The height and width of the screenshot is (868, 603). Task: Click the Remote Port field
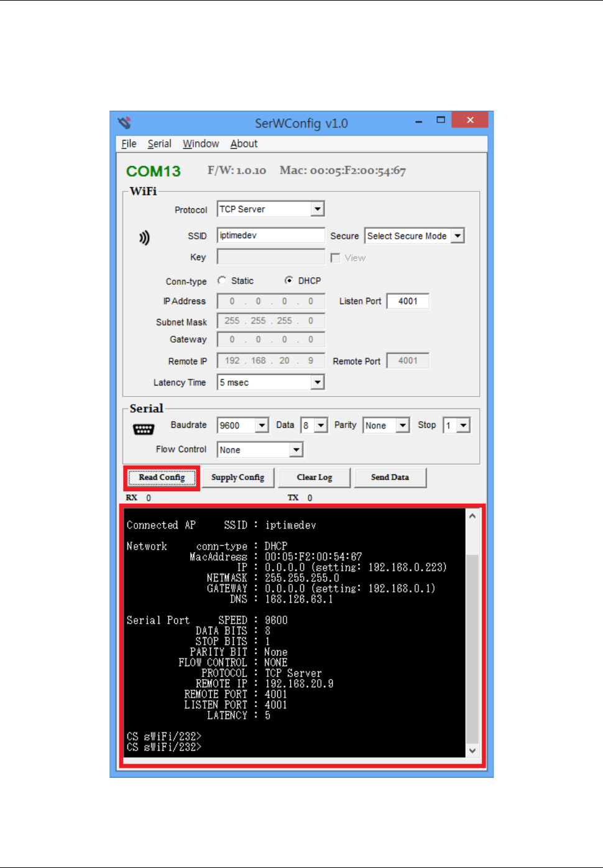tap(408, 361)
